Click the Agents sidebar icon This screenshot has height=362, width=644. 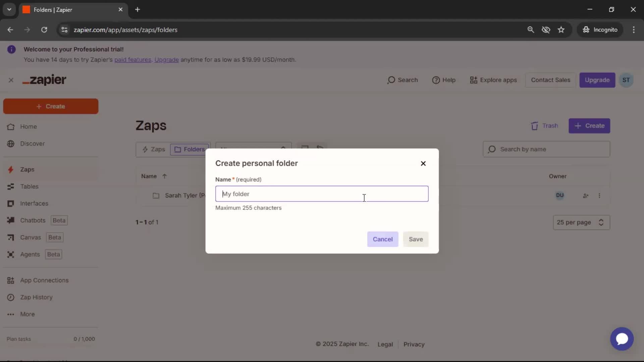(11, 254)
